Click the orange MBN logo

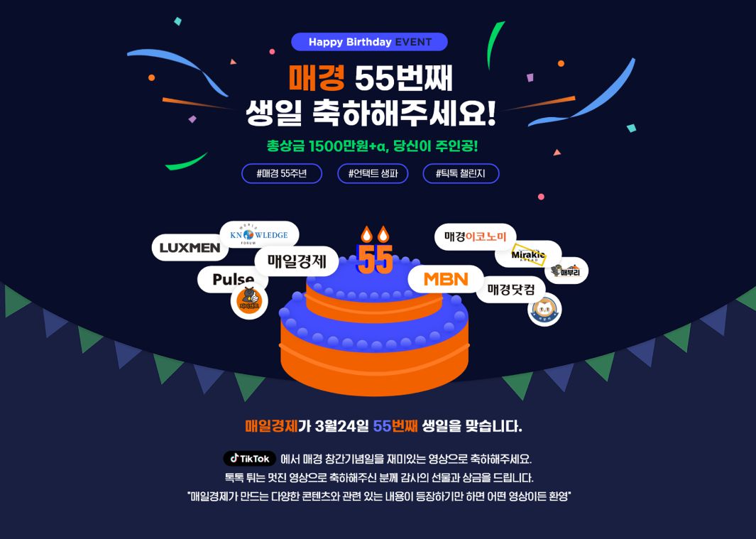pos(446,279)
